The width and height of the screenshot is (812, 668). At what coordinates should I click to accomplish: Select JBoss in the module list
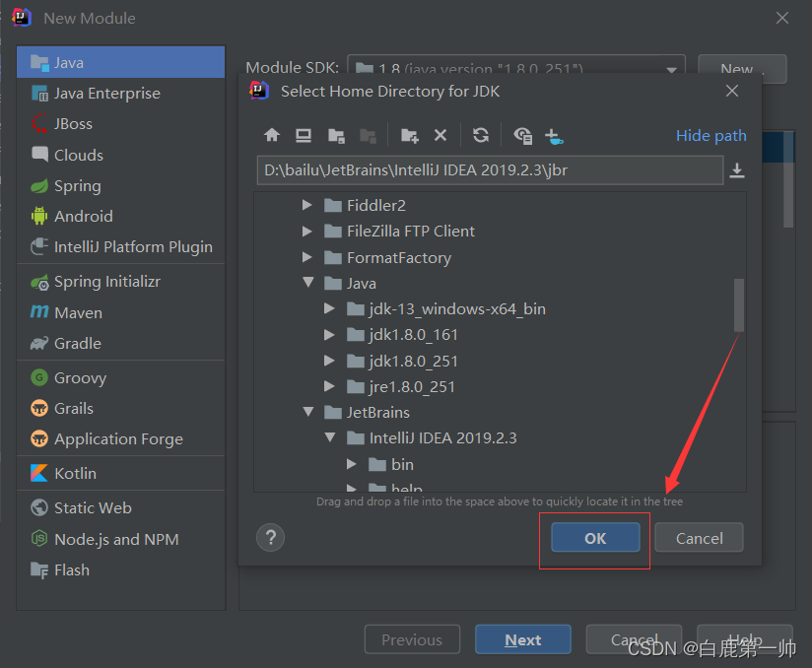[120, 124]
